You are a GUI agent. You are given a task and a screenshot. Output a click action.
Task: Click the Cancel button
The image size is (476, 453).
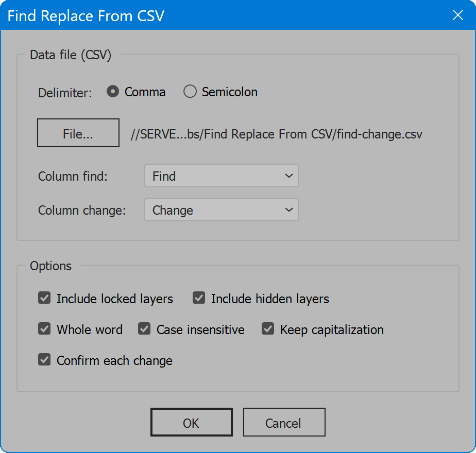[x=284, y=422]
